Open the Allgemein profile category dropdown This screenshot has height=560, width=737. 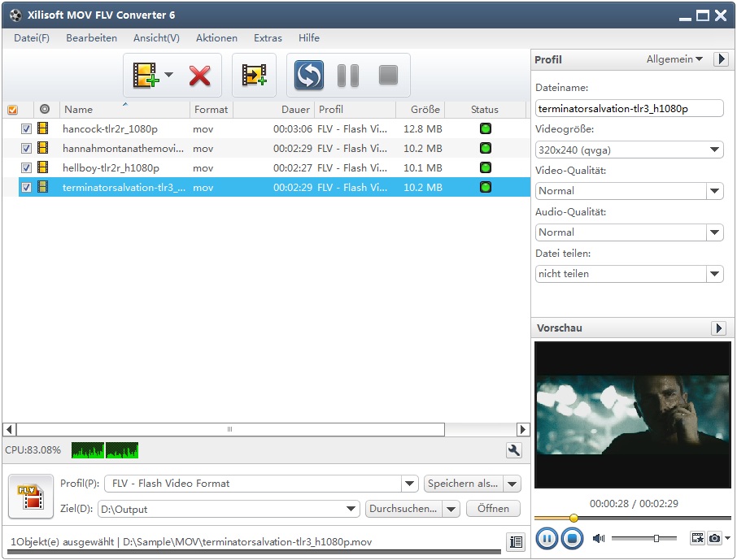(x=674, y=59)
